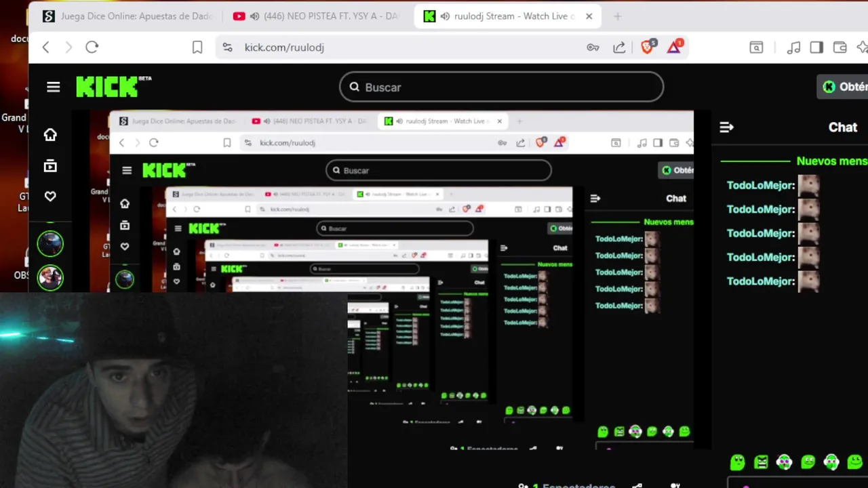Select the plain green blob emote

point(737,462)
